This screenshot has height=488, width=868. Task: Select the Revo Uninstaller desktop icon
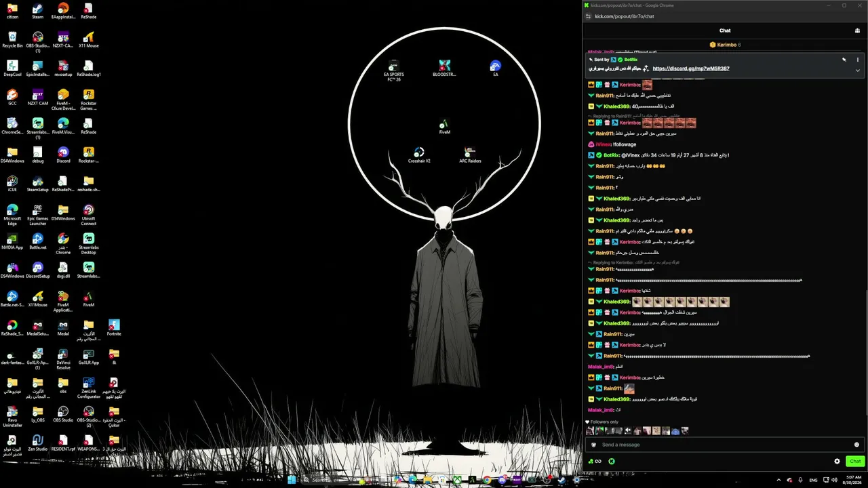click(12, 417)
